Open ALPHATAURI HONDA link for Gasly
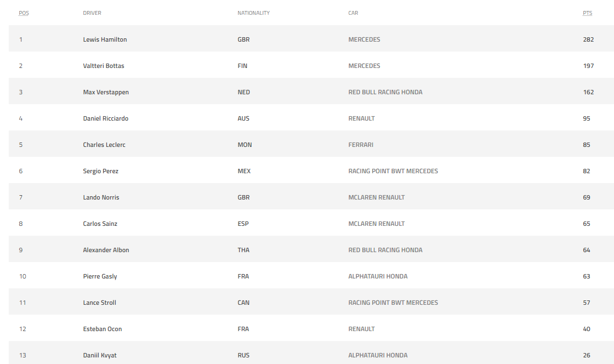 378,276
